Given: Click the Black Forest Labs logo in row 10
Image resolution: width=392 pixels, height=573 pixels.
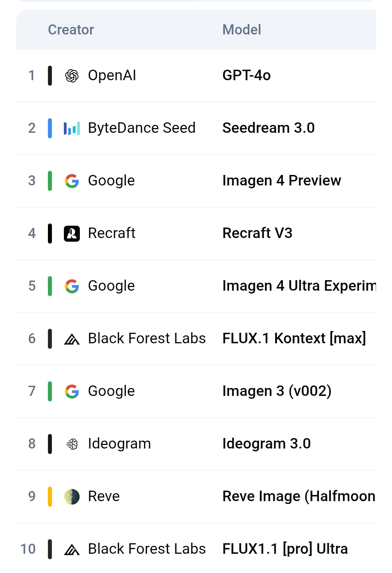Looking at the screenshot, I should click(x=72, y=549).
